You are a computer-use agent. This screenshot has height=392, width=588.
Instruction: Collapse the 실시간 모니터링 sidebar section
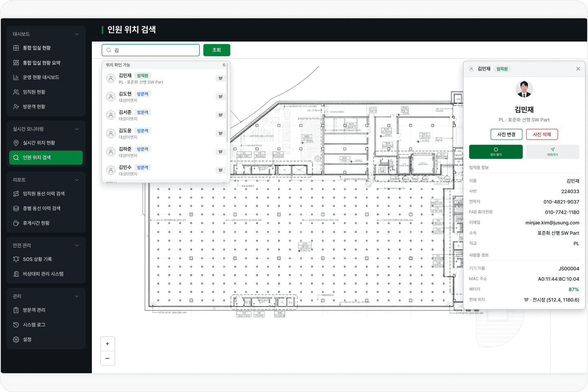(77, 129)
